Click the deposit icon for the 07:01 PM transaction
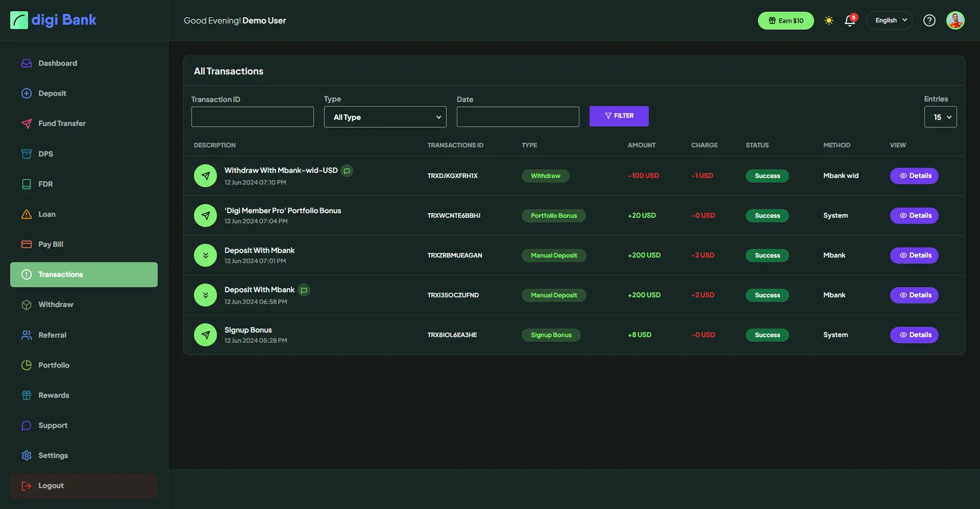Image resolution: width=980 pixels, height=509 pixels. click(x=205, y=256)
